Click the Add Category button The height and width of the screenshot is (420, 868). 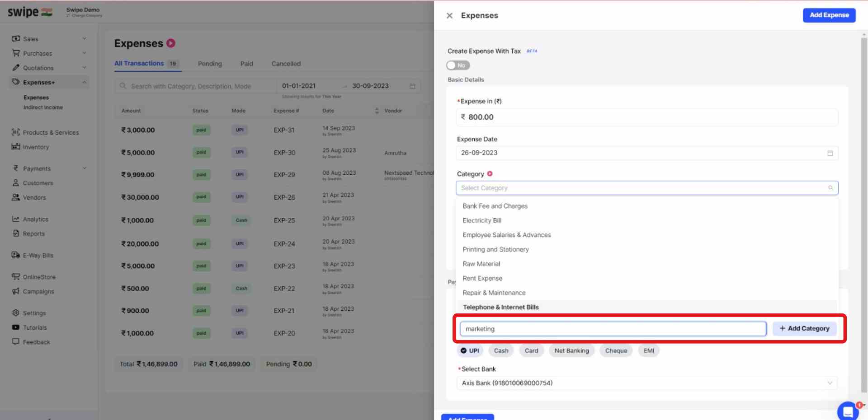click(x=804, y=329)
